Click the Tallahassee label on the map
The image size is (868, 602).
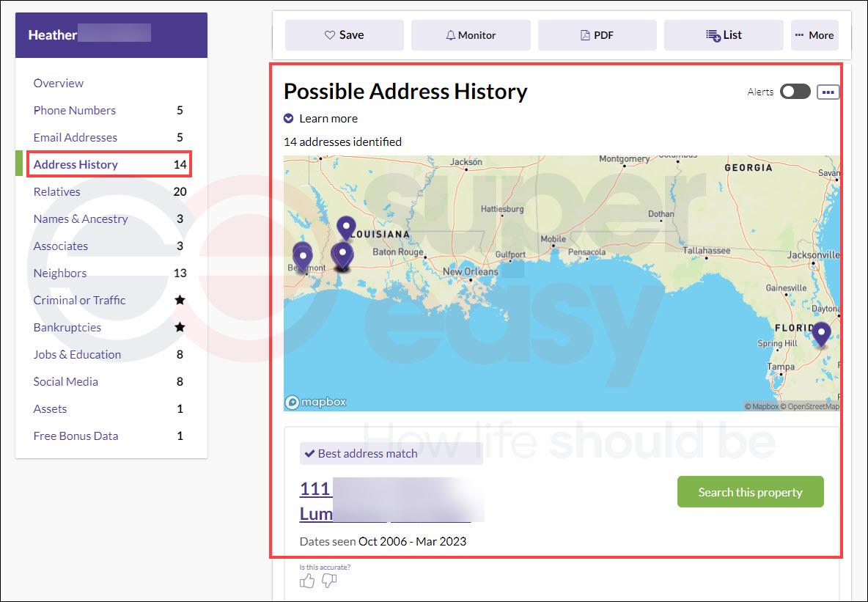click(707, 251)
